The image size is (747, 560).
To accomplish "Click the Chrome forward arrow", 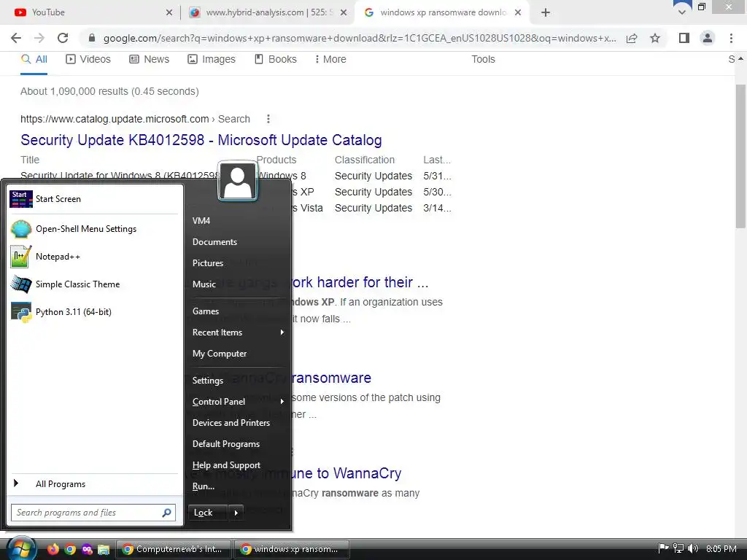I will (39, 38).
